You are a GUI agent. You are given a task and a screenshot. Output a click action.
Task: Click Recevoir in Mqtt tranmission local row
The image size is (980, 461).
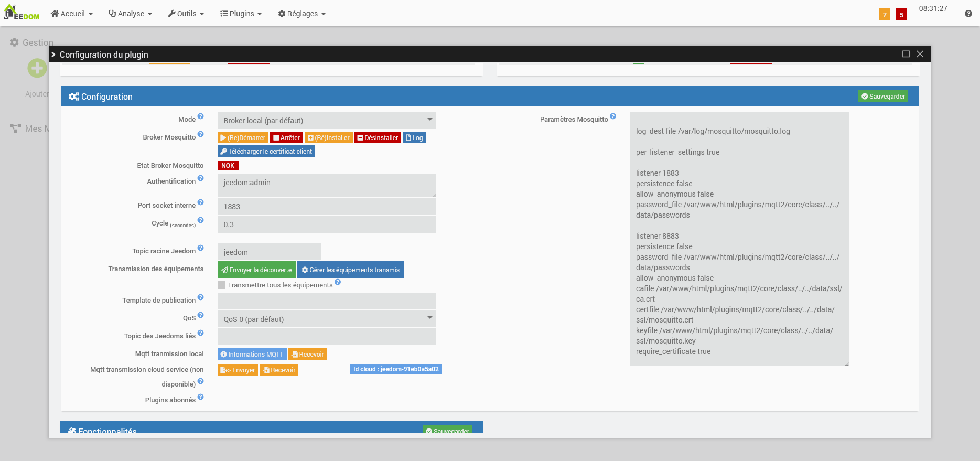pos(308,355)
